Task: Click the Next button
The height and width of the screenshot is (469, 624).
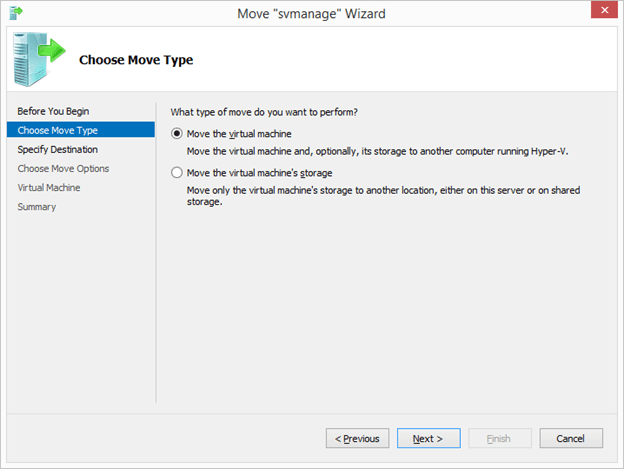Action: 428,438
